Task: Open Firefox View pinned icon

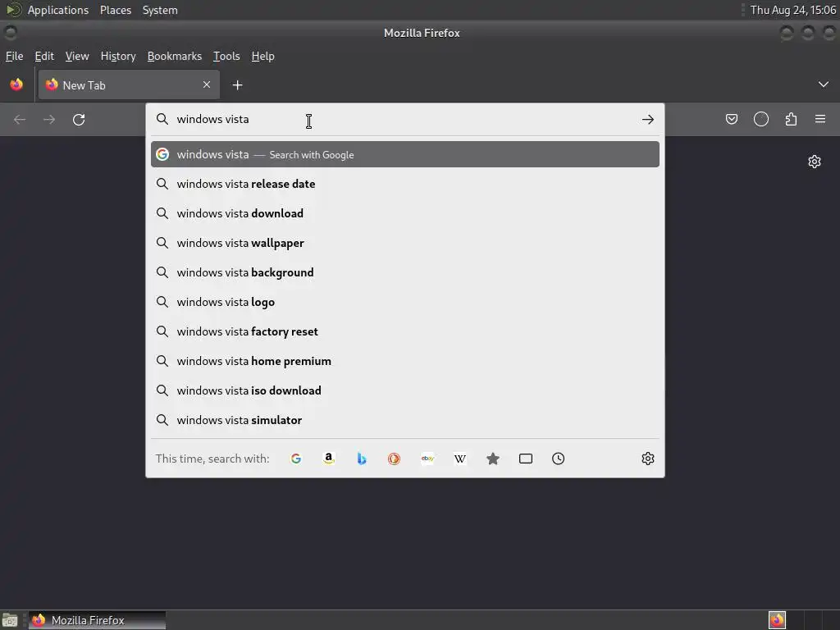Action: click(16, 84)
